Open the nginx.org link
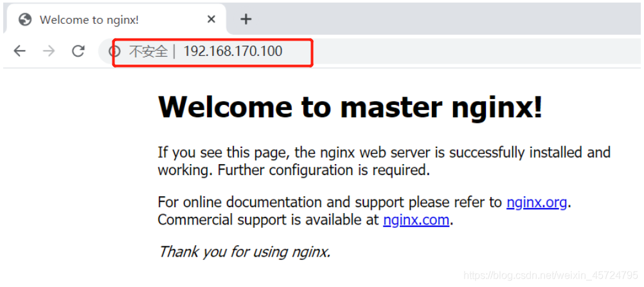The height and width of the screenshot is (287, 644). coord(537,202)
